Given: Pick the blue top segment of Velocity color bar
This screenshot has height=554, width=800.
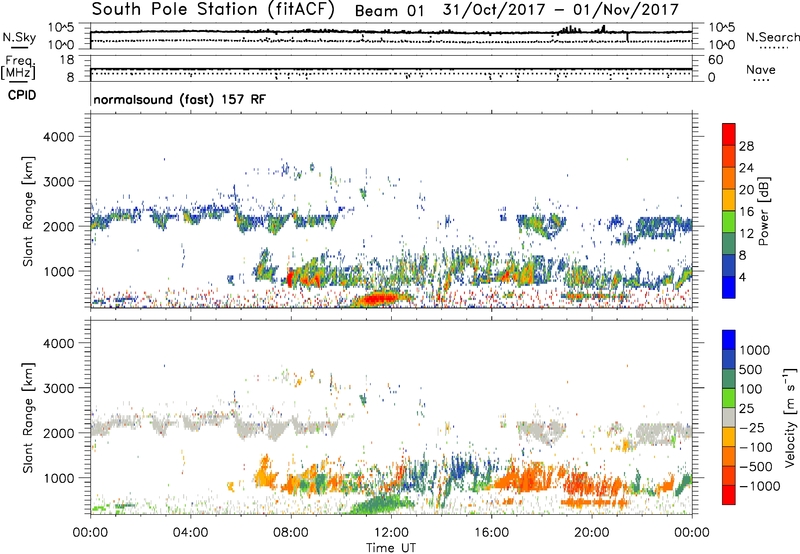Looking at the screenshot, I should (x=729, y=340).
